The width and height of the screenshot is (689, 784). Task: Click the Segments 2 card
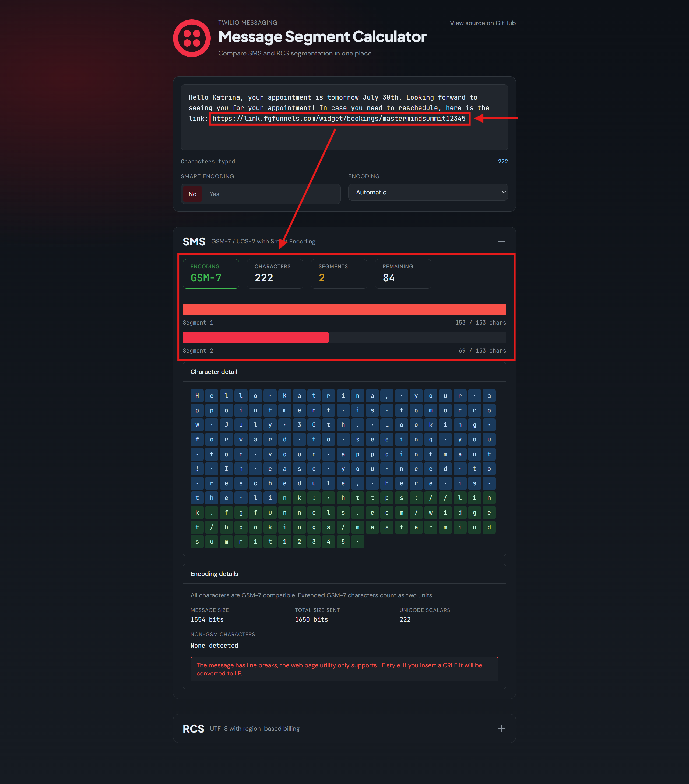pyautogui.click(x=339, y=274)
